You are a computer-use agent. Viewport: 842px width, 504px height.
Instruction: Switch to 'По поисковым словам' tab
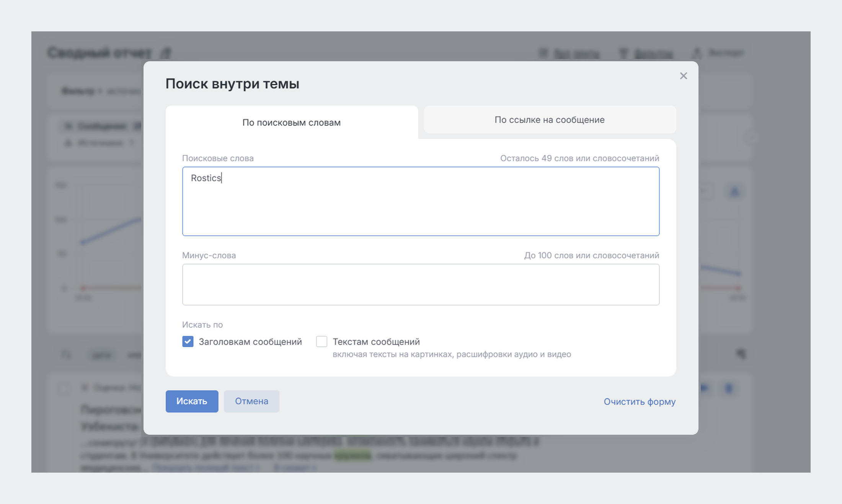point(292,122)
